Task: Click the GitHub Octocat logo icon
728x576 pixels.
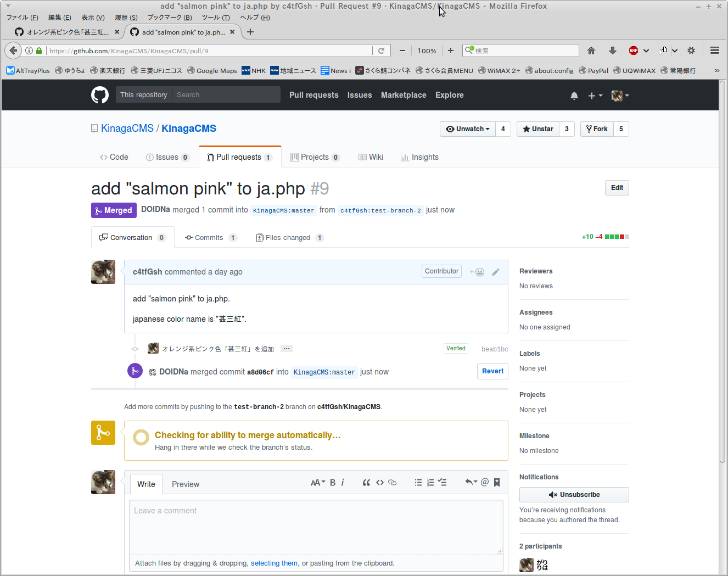Action: pyautogui.click(x=100, y=95)
